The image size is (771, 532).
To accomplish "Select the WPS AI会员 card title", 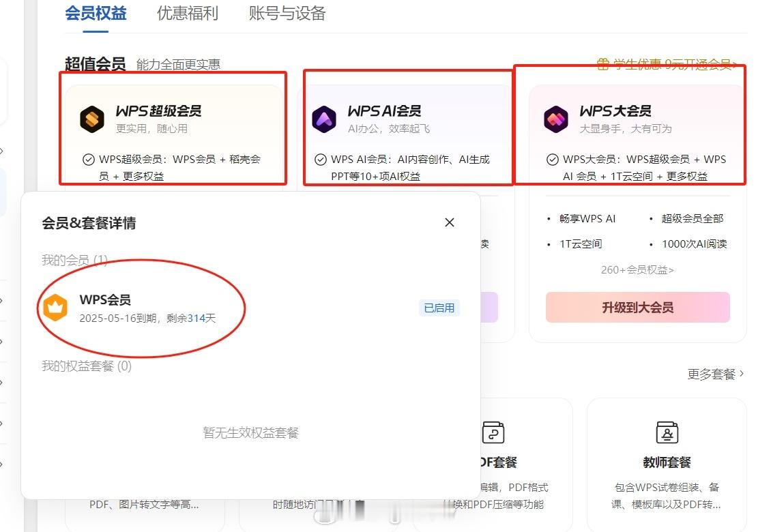I will (384, 111).
